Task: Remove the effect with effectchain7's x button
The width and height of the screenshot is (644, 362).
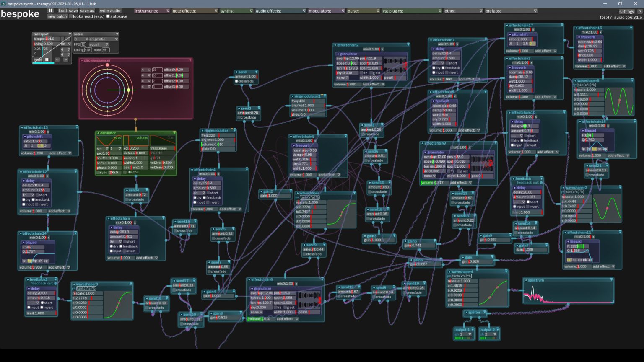Action: click(457, 44)
